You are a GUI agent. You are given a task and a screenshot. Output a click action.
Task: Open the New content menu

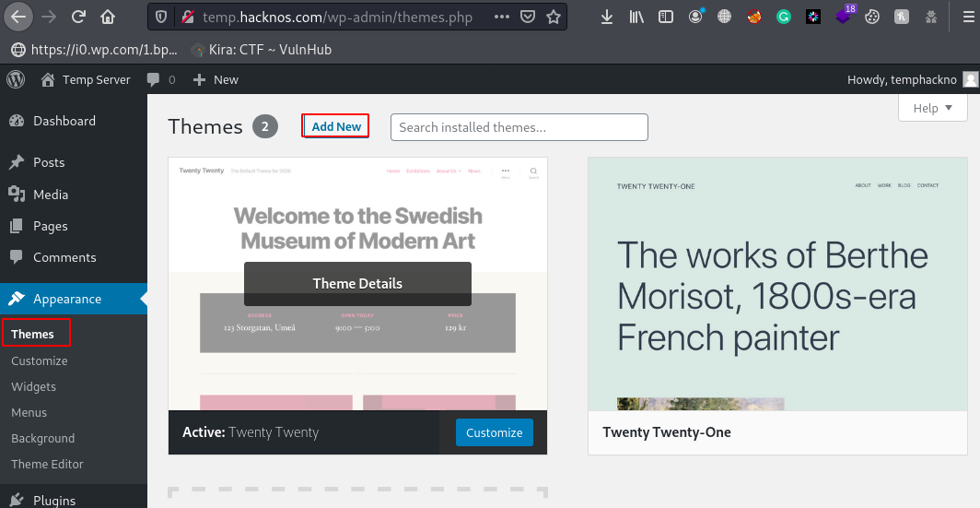216,79
